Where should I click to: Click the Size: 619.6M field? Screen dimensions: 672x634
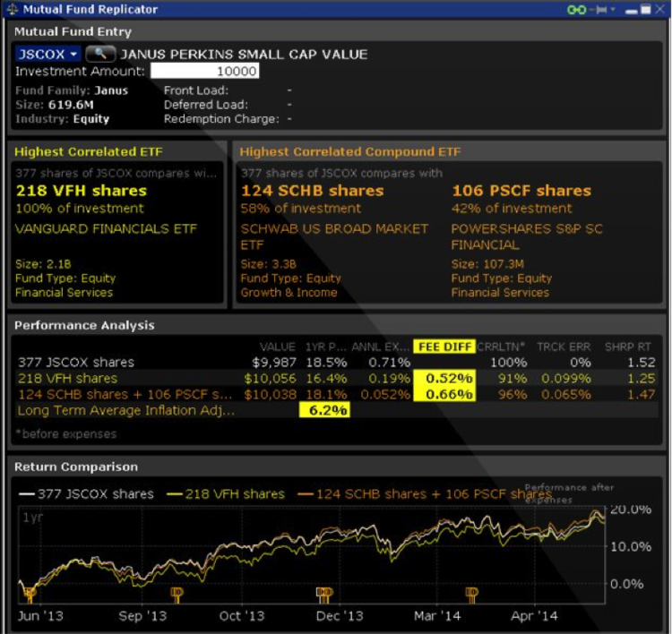[x=55, y=105]
